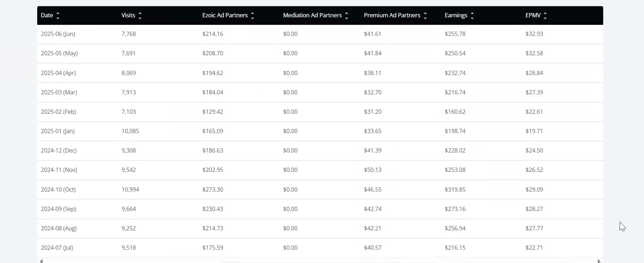Select the 2025-02 (Feb) row date
The image size is (644, 263).
tap(59, 112)
